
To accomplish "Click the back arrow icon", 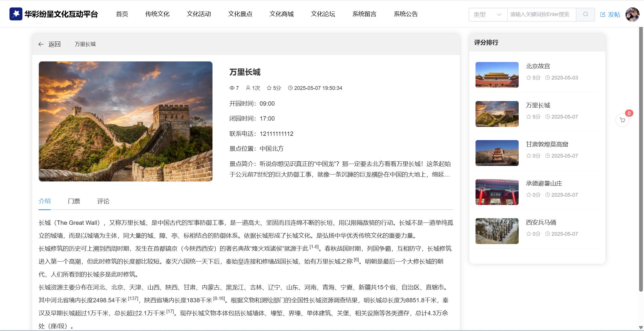I will 41,44.
